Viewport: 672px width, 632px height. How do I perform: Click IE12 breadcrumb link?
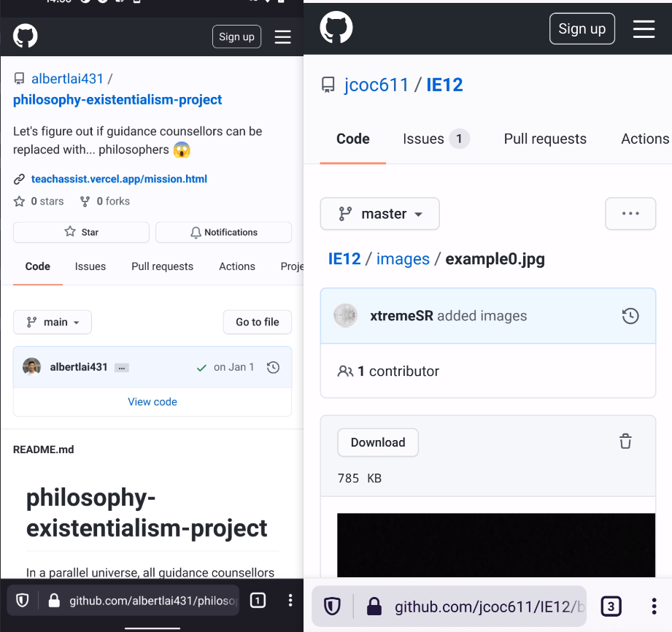pos(344,259)
